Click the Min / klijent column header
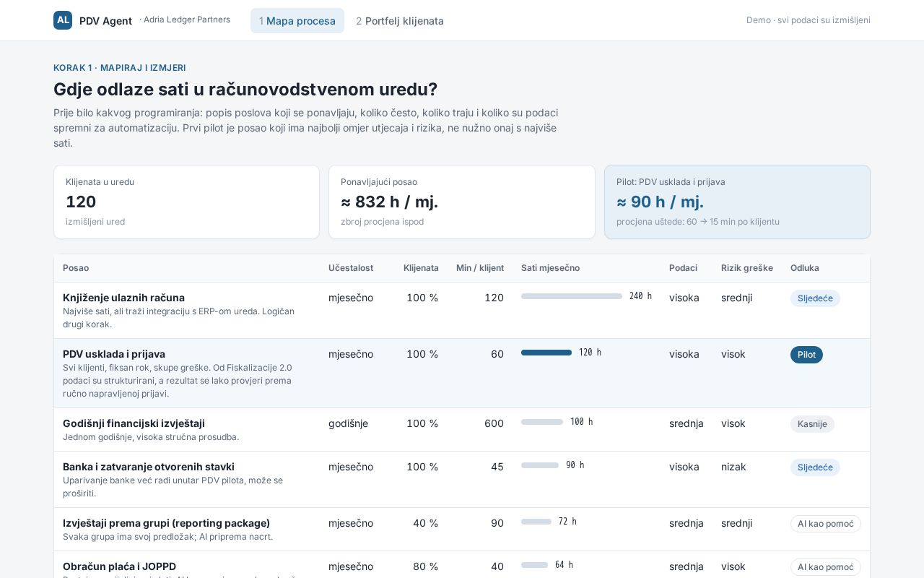 pos(480,268)
